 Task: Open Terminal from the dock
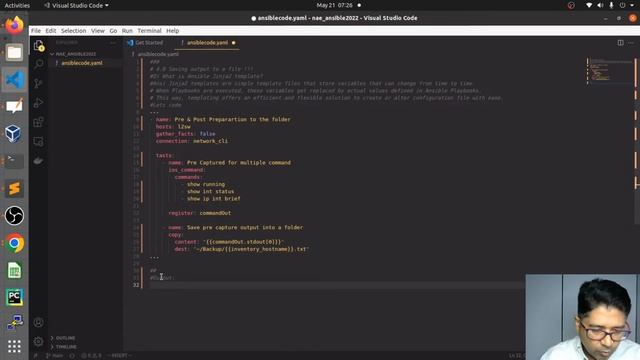coord(14,161)
